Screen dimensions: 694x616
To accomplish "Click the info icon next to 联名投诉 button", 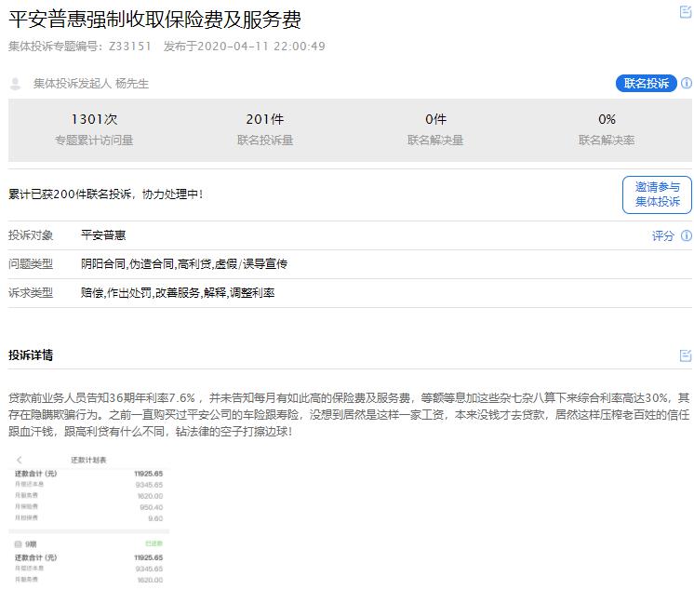I will pos(686,83).
